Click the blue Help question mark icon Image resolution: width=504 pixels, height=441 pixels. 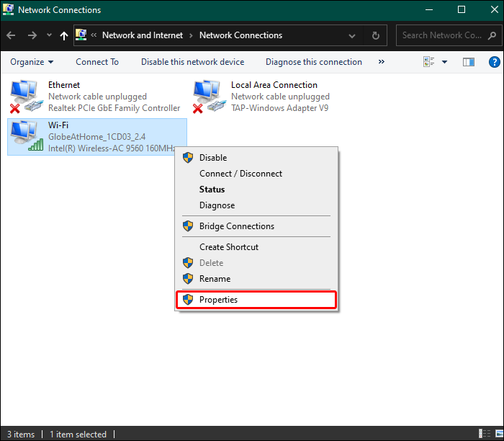tap(495, 62)
